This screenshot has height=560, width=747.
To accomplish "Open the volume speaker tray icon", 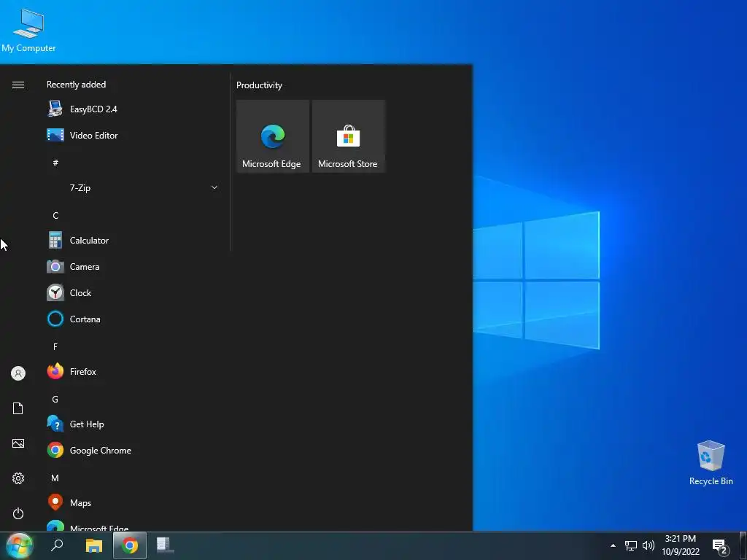I will tap(649, 545).
